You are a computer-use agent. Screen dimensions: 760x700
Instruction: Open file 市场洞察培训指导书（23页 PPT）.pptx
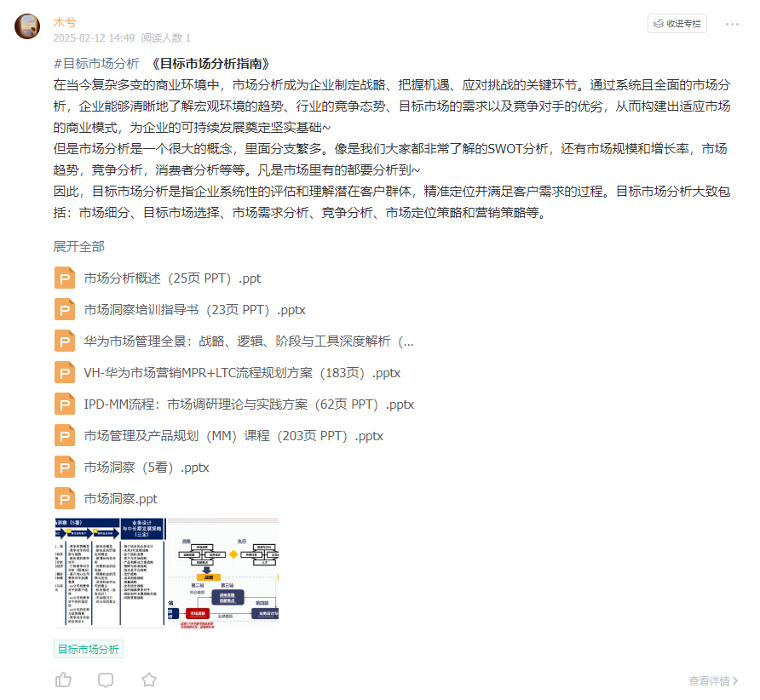point(194,310)
